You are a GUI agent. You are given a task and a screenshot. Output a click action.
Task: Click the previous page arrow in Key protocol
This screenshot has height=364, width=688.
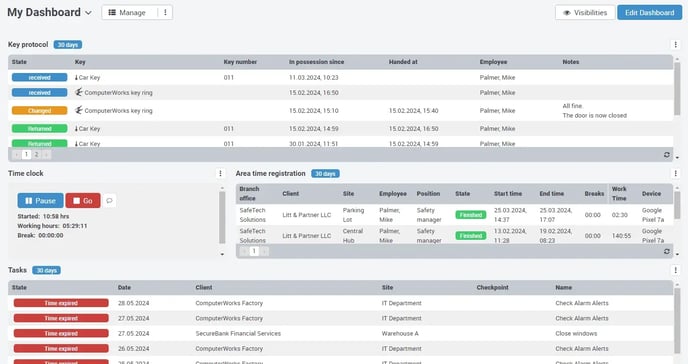(x=17, y=154)
